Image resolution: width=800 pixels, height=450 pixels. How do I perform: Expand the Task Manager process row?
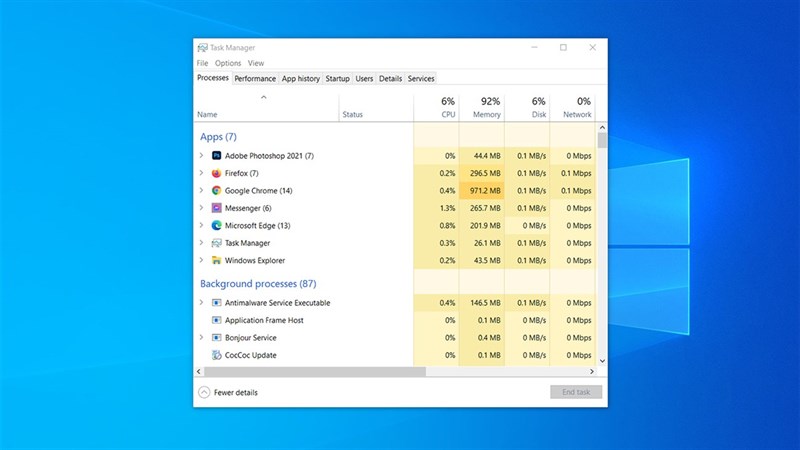click(x=202, y=243)
